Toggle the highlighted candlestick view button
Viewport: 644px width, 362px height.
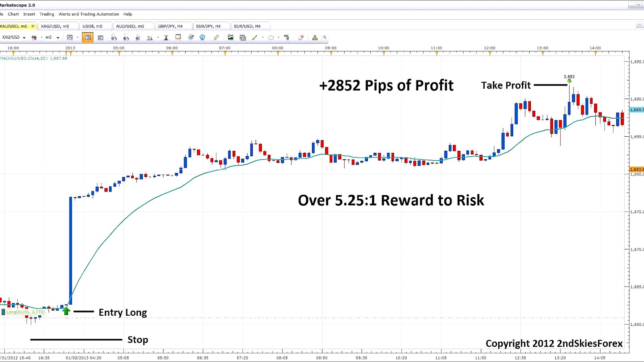(88, 37)
